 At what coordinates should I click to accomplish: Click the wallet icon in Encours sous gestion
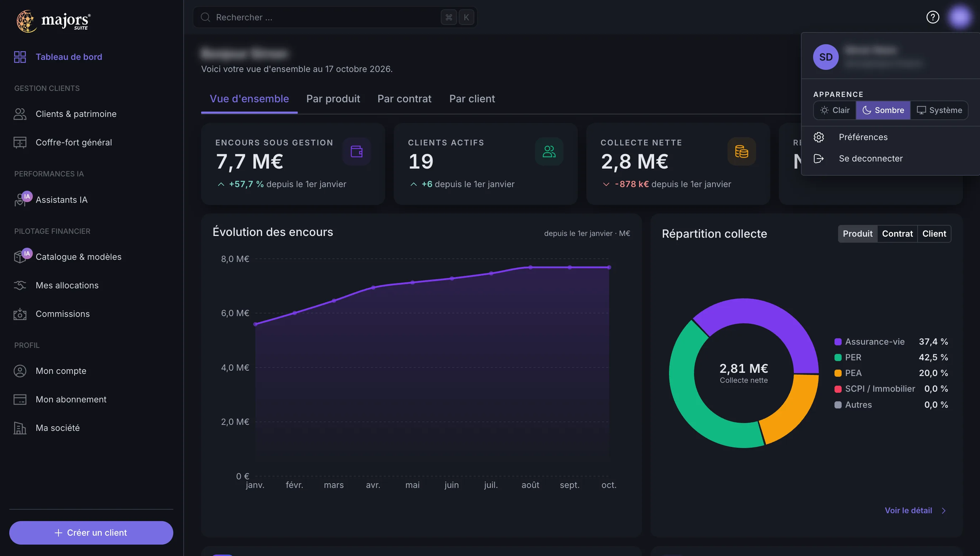tap(357, 151)
